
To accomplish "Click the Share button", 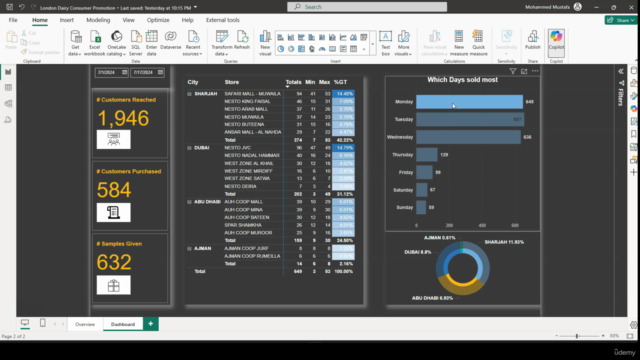I will (620, 20).
